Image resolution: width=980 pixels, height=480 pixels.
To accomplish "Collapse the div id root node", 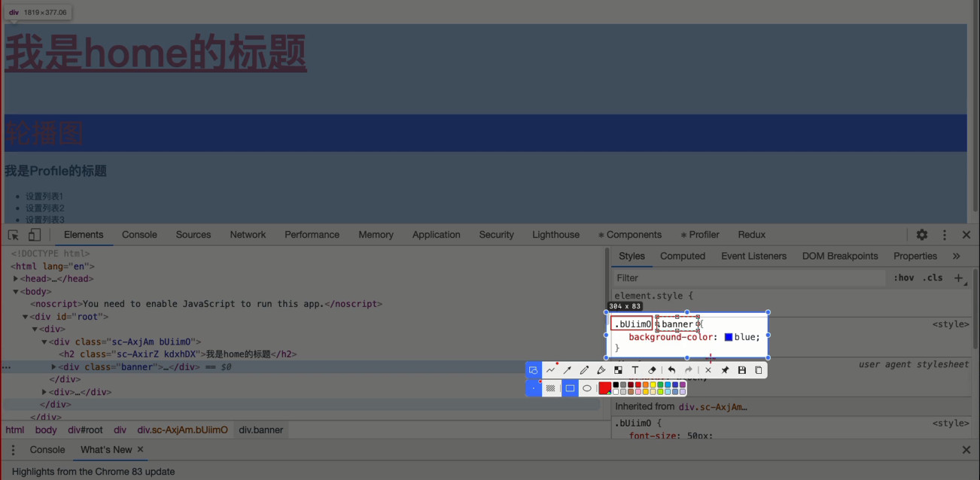I will click(25, 317).
